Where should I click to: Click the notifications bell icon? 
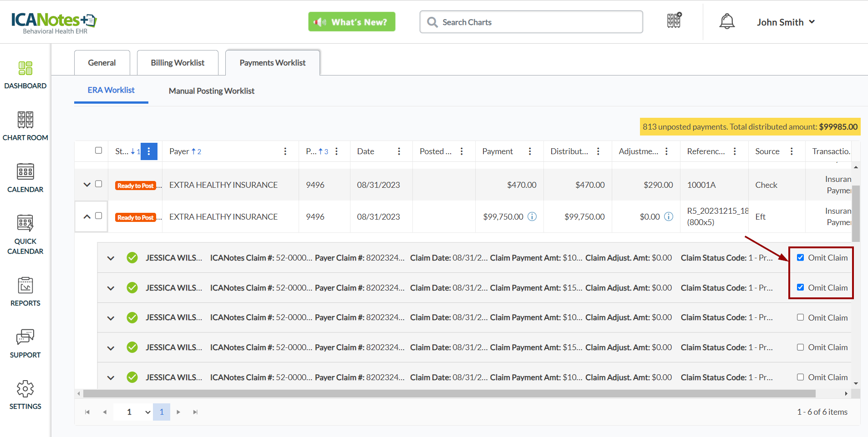coord(726,21)
